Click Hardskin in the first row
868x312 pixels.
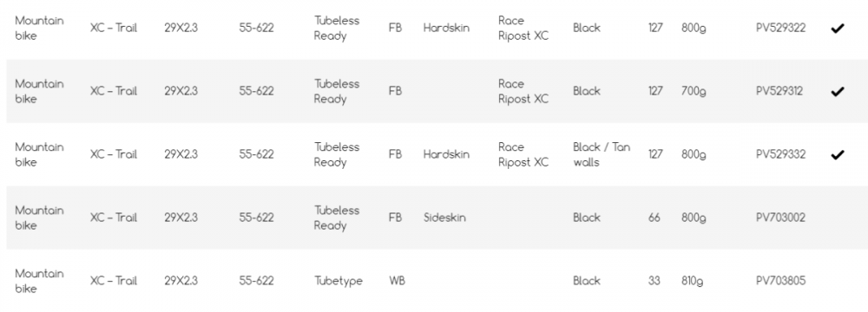point(446,28)
